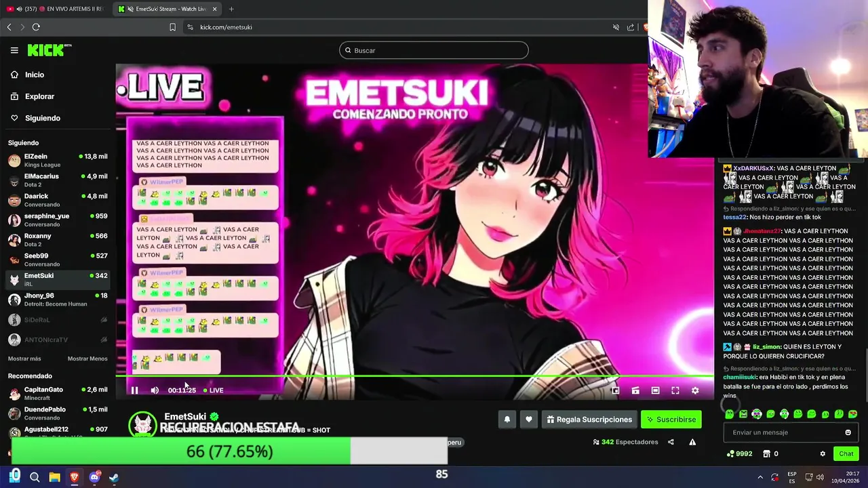
Task: Open DuendePablo recommended channel
Action: point(57,413)
